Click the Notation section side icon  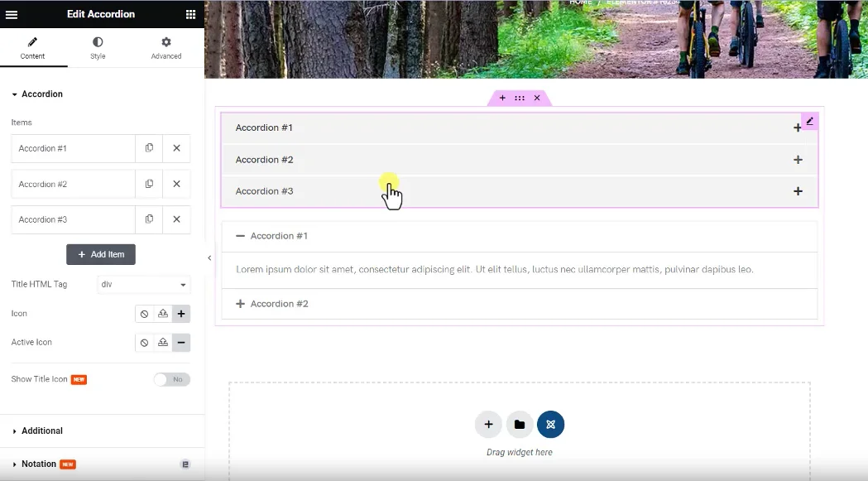click(185, 464)
